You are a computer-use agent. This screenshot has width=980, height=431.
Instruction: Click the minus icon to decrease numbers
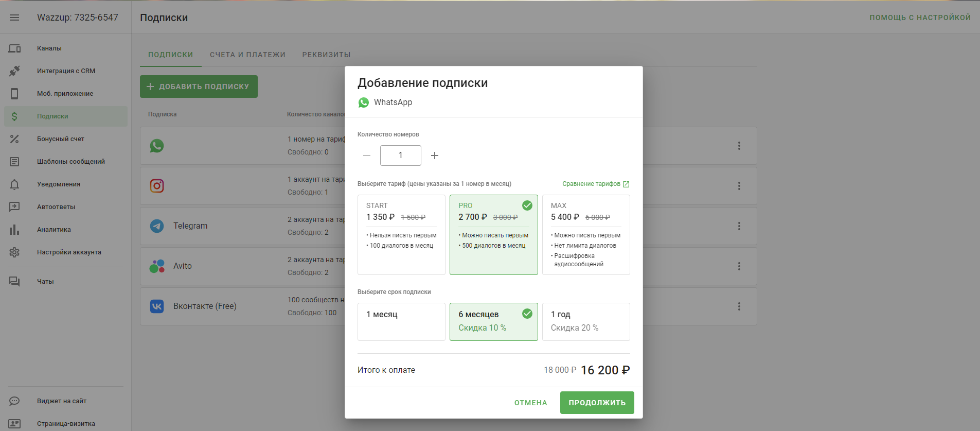click(x=367, y=156)
